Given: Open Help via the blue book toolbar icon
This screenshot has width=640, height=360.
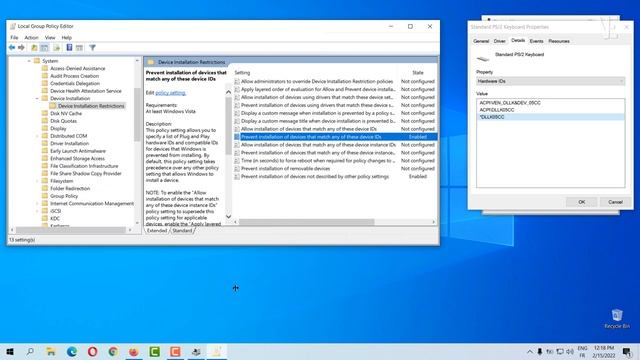Looking at the screenshot, I should tap(69, 48).
